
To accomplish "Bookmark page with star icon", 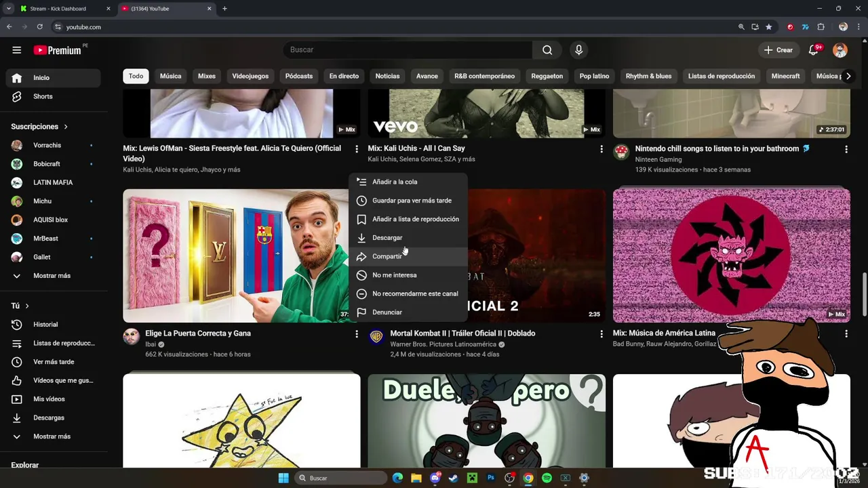I will [x=768, y=27].
